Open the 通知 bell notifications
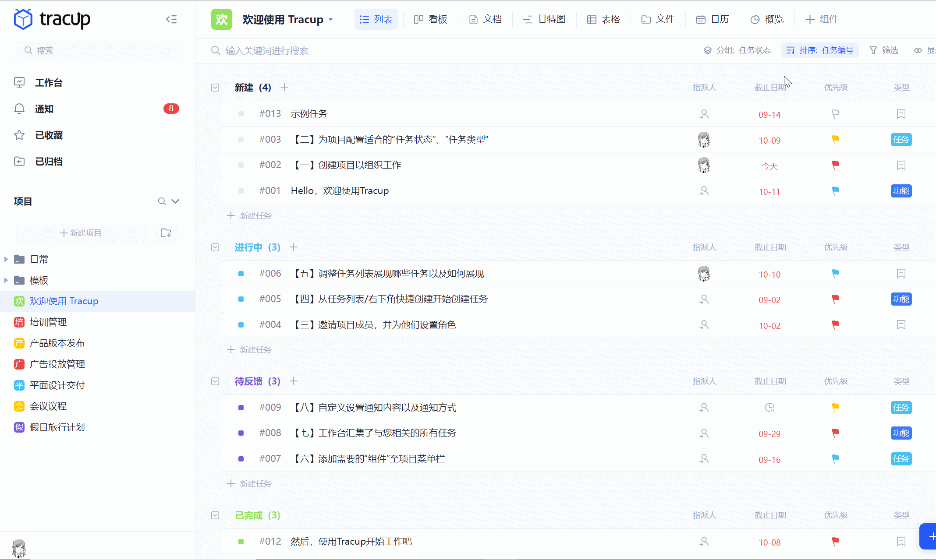936x560 pixels. tap(19, 109)
